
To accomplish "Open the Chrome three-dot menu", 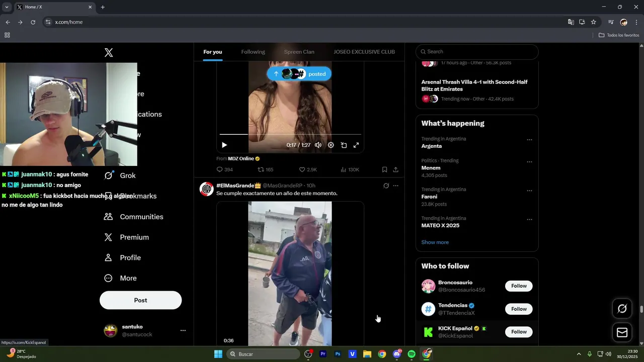I will point(636,22).
